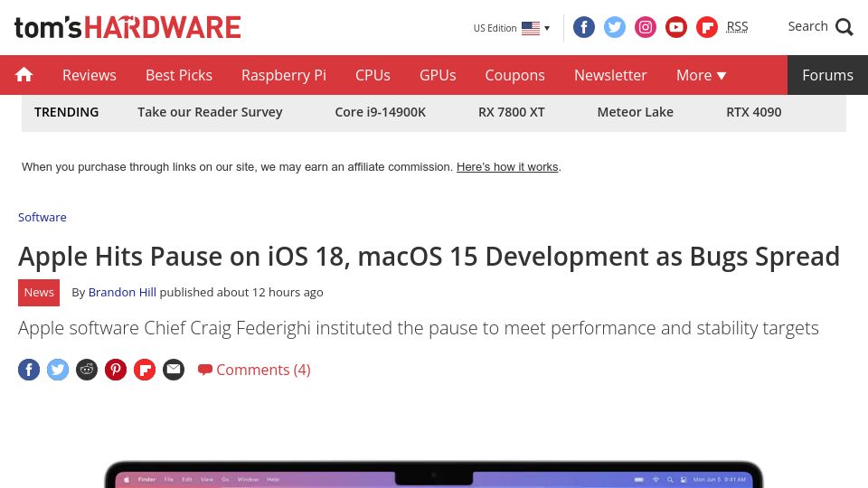Open the CPUs section

tap(373, 75)
